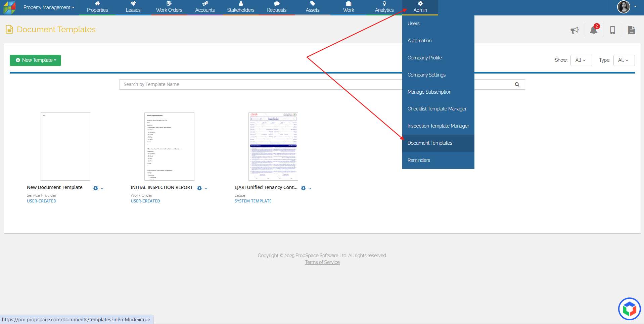Click the document icon in top right
The width and height of the screenshot is (644, 324).
(631, 30)
